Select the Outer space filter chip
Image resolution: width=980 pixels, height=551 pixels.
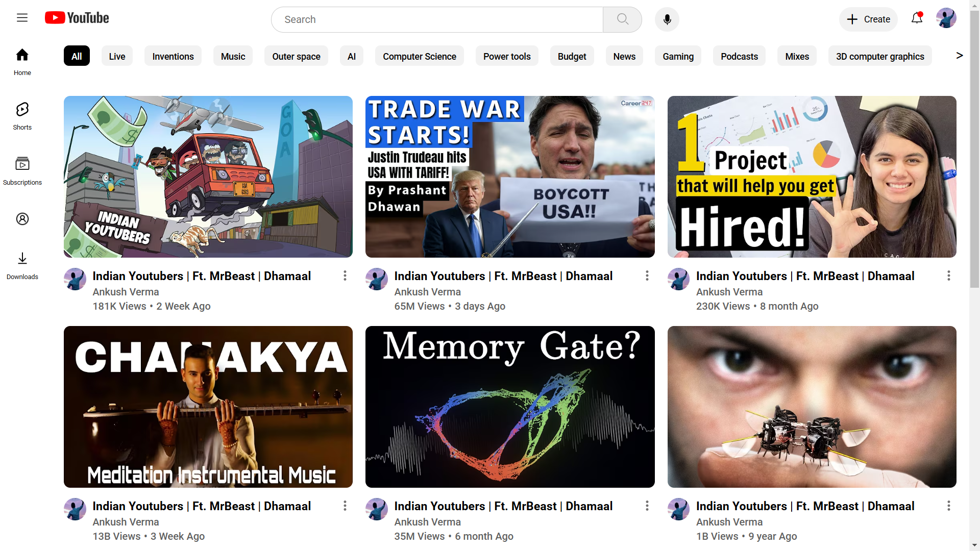click(x=296, y=56)
